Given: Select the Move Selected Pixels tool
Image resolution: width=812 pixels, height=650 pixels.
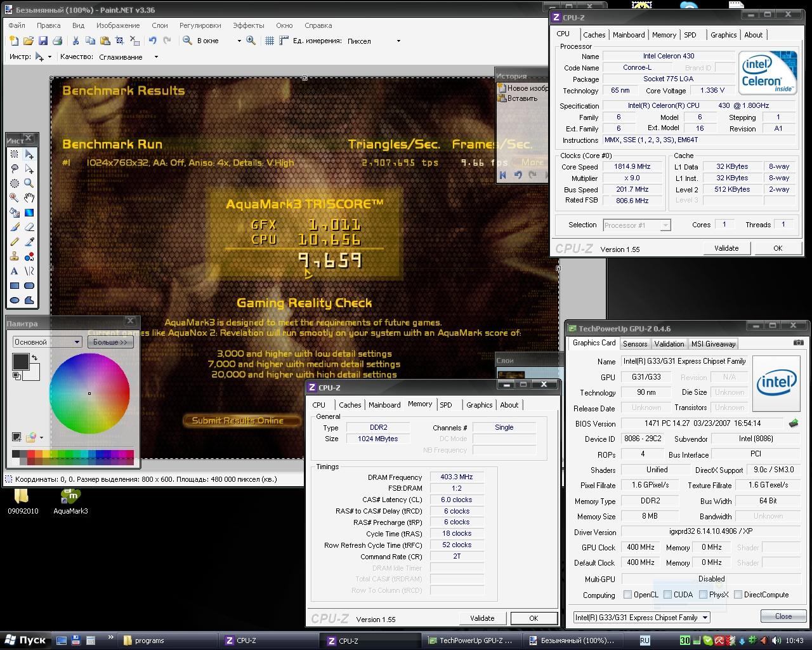Looking at the screenshot, I should (29, 154).
